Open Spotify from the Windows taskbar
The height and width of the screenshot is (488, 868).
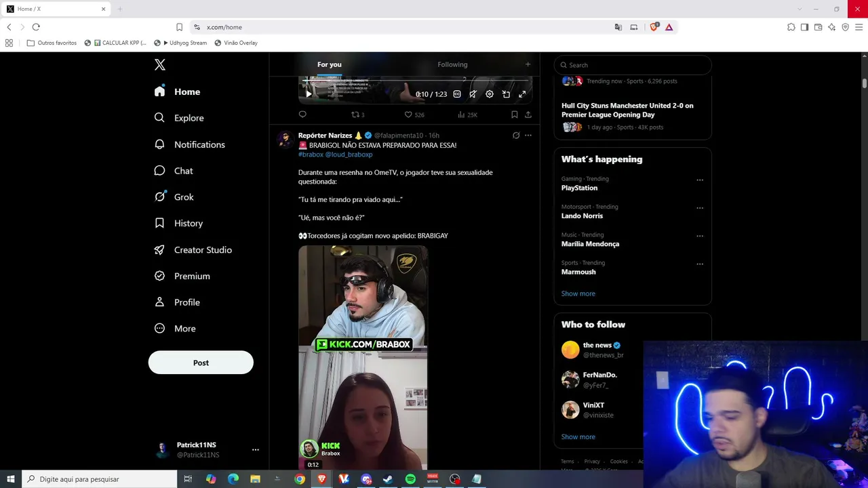click(410, 479)
